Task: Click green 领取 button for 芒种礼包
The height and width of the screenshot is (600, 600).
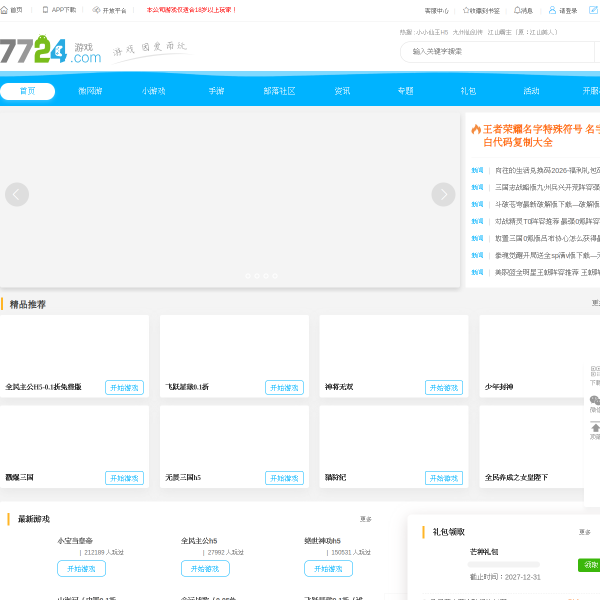Action: point(589,565)
